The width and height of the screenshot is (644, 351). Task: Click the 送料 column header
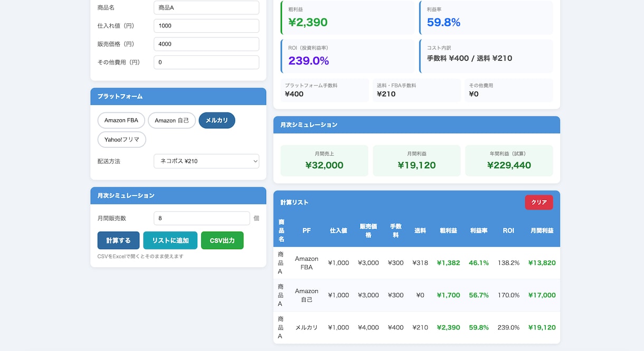pos(420,231)
